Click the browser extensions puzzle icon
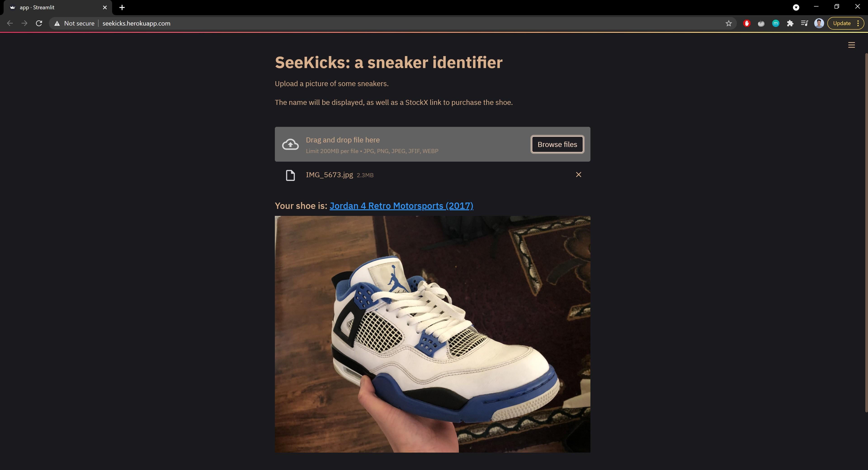 click(x=790, y=23)
